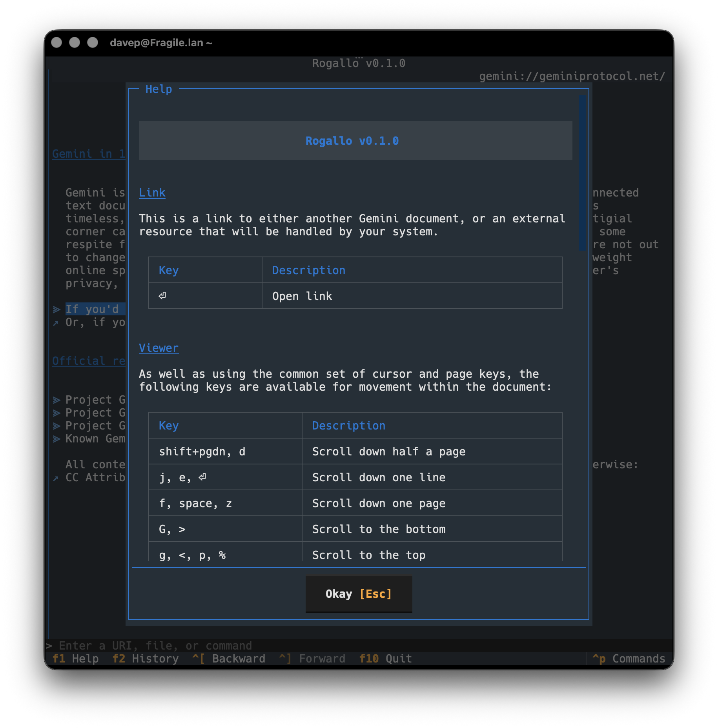The height and width of the screenshot is (728, 718).
Task: Click f2 History in footer
Action: click(x=145, y=659)
